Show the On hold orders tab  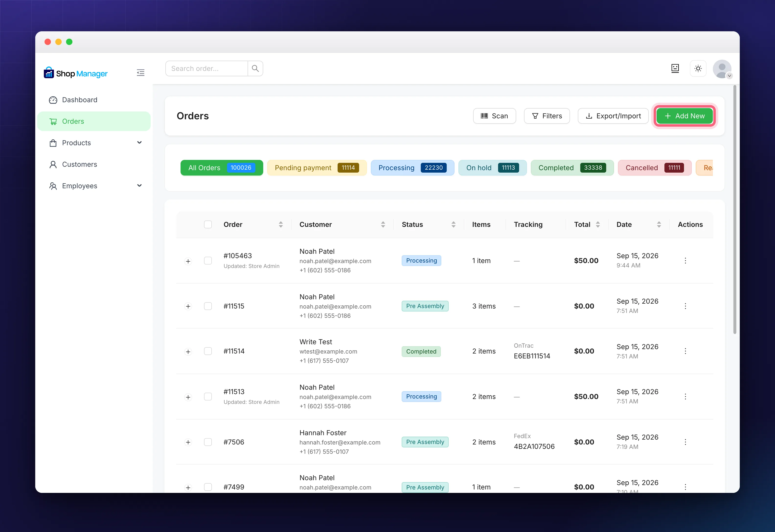point(492,168)
